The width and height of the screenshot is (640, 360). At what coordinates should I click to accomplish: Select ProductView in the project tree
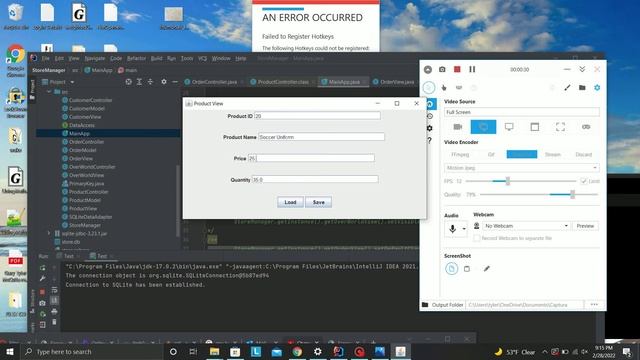[x=83, y=209]
